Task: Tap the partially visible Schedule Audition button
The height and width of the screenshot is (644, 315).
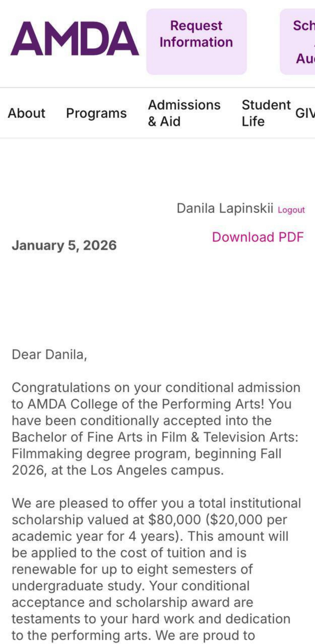Action: tap(298, 42)
